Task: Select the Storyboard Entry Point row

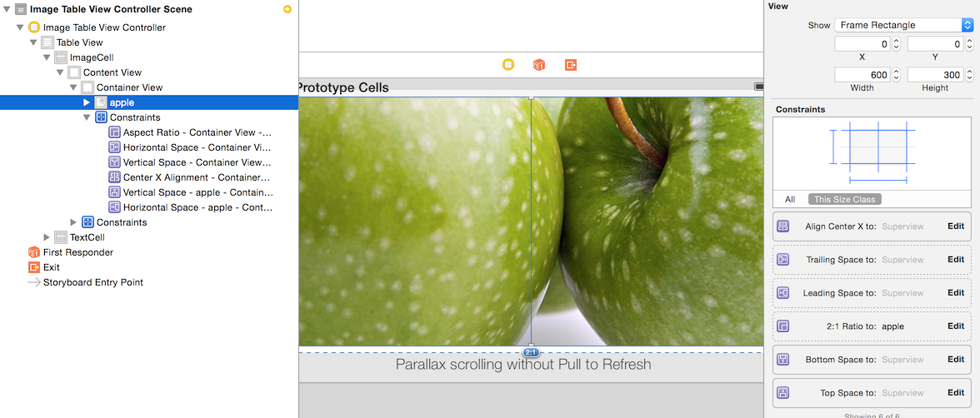Action: pos(148,282)
